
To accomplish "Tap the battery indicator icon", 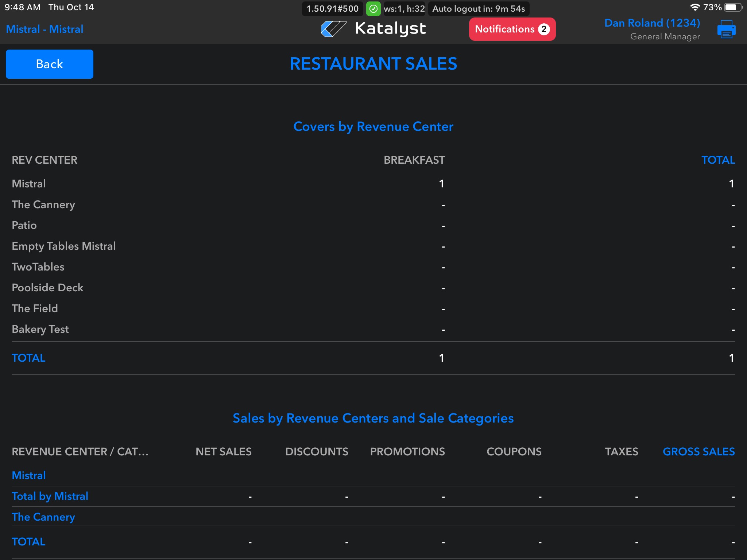I will click(x=732, y=7).
